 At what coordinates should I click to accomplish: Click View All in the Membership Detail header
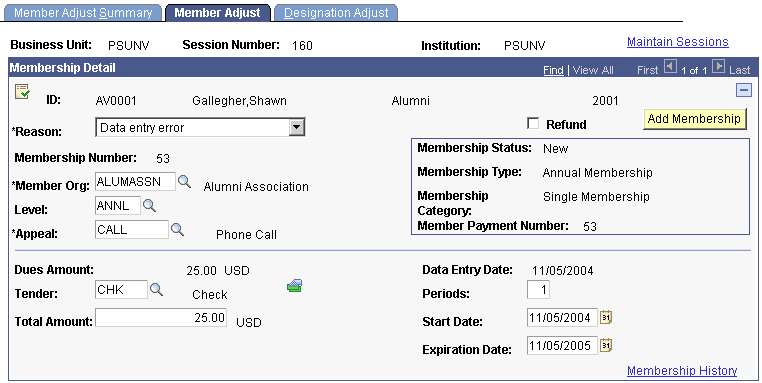click(593, 70)
